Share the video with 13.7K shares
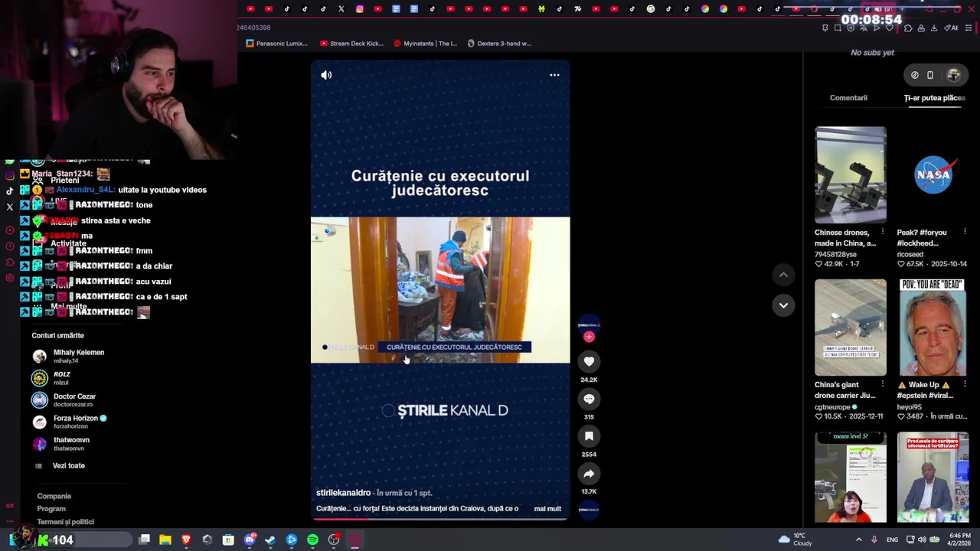The image size is (980, 551). point(589,474)
